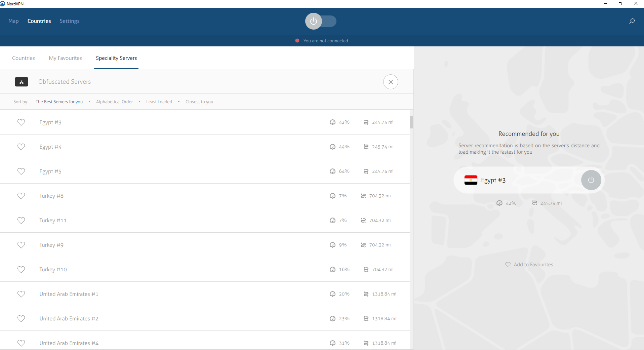Image resolution: width=644 pixels, height=350 pixels.
Task: Favourite the Egypt #5 server heart
Action: click(x=21, y=171)
